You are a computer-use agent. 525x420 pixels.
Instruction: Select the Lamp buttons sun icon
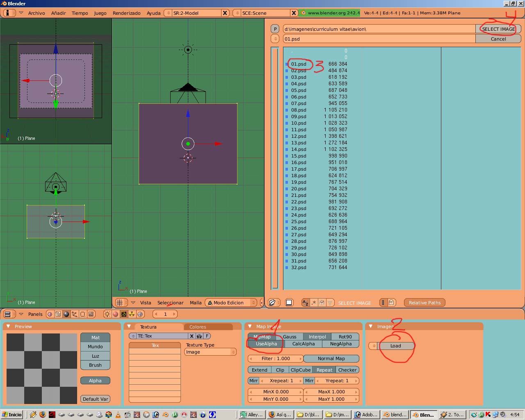(107, 314)
